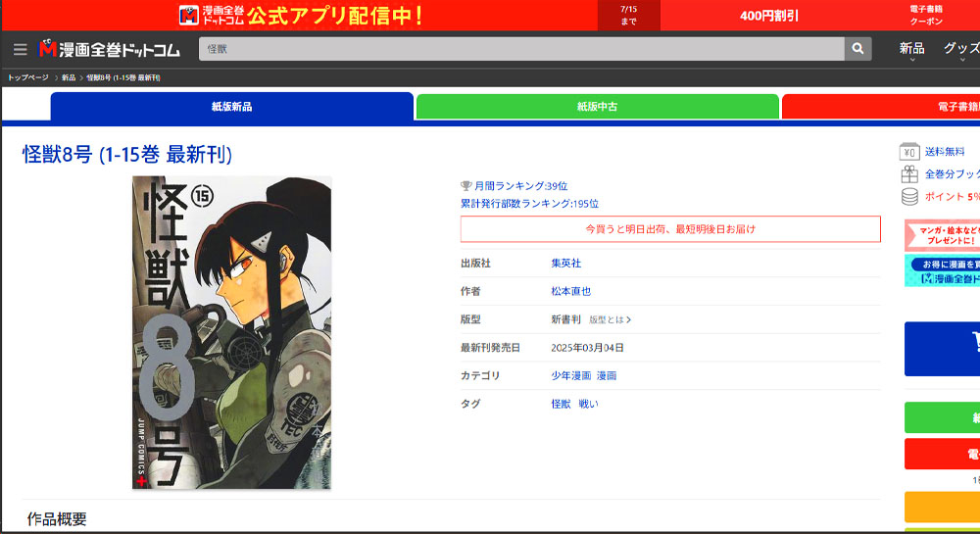Viewport: 980px width, 534px height.
Task: Click the blue cart button on right
Action: pos(942,349)
